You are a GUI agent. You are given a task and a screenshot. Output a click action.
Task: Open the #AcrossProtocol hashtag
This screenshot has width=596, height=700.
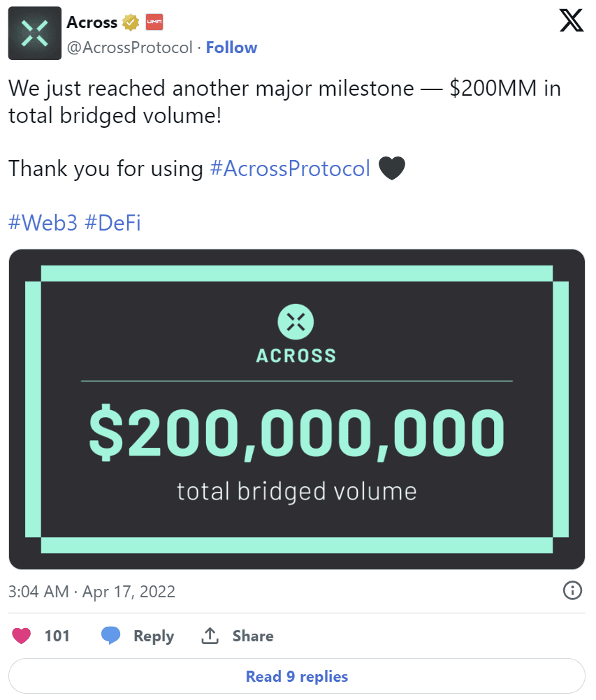click(290, 168)
